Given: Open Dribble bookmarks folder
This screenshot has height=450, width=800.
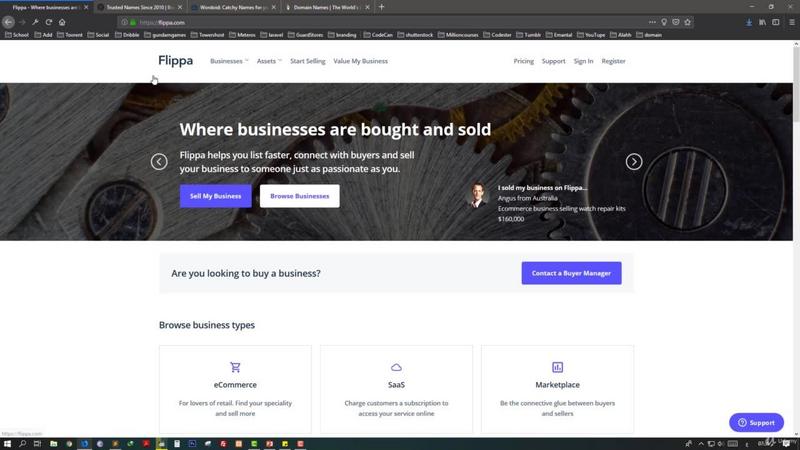Looking at the screenshot, I should (x=127, y=35).
